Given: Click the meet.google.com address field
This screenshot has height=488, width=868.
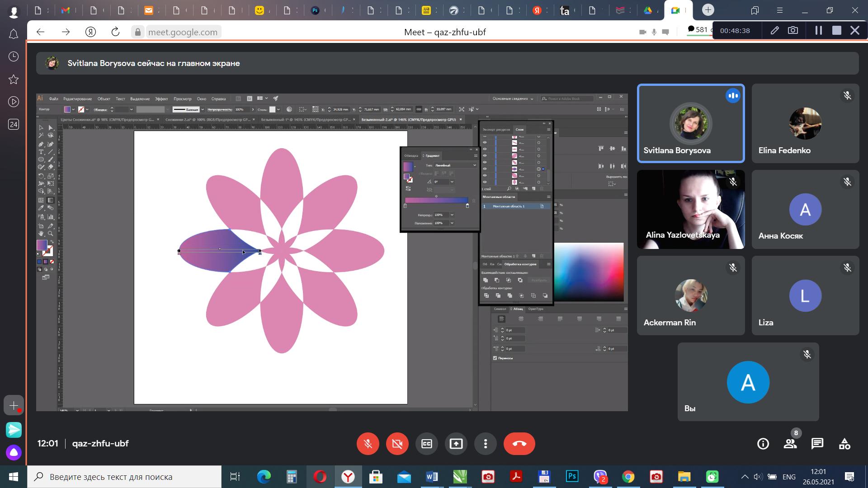Looking at the screenshot, I should click(183, 32).
